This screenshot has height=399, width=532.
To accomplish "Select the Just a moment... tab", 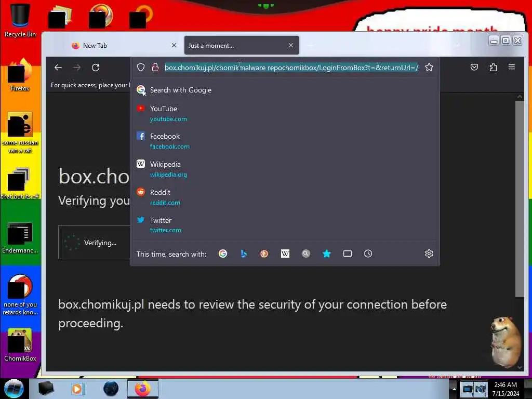I will (242, 46).
